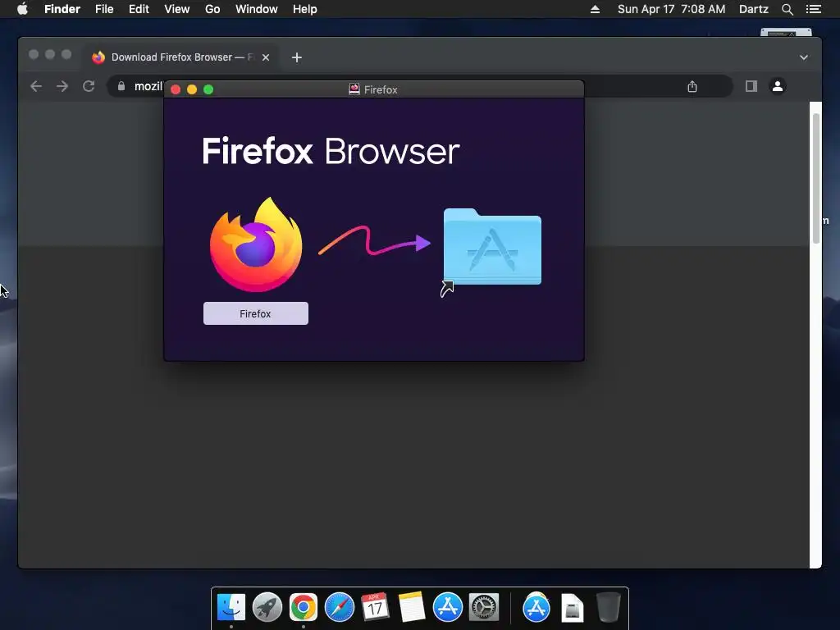This screenshot has height=630, width=840.
Task: Open the File menu
Action: (104, 9)
